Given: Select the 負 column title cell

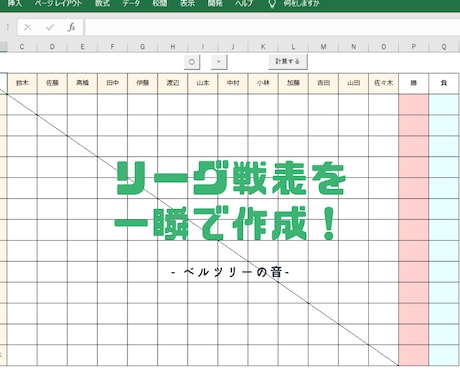Looking at the screenshot, I should tap(444, 83).
